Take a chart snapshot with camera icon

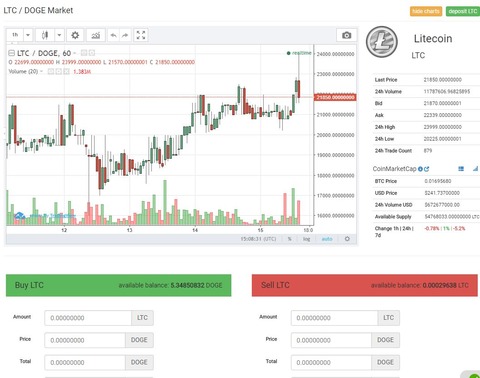tap(346, 35)
